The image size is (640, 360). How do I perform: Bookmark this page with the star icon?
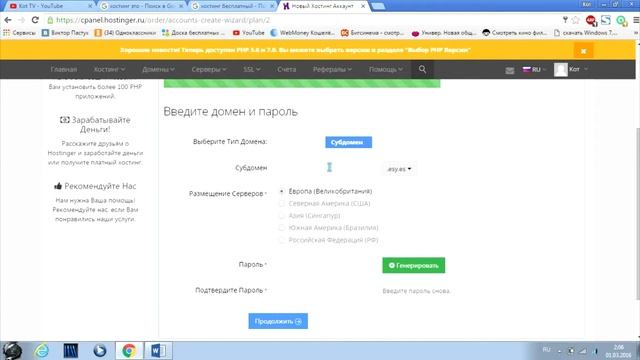pos(576,20)
